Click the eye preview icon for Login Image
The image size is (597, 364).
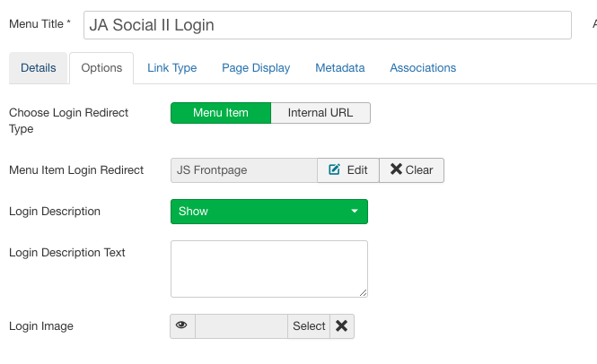[182, 326]
